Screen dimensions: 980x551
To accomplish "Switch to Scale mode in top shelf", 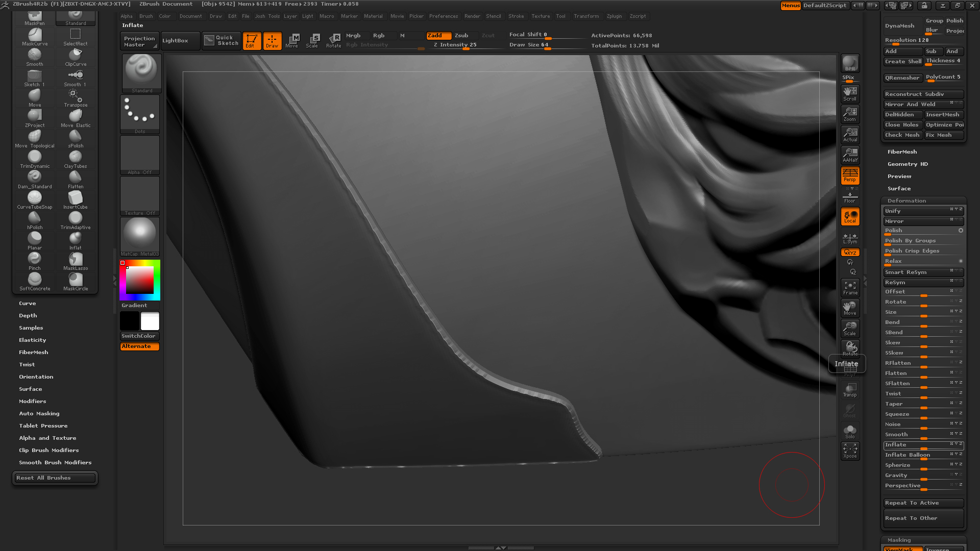I will tap(312, 41).
